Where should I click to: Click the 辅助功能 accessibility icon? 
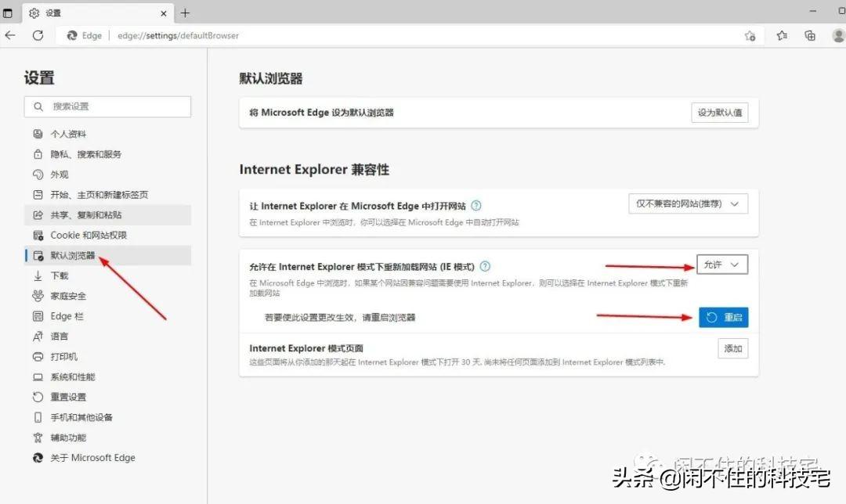click(38, 437)
